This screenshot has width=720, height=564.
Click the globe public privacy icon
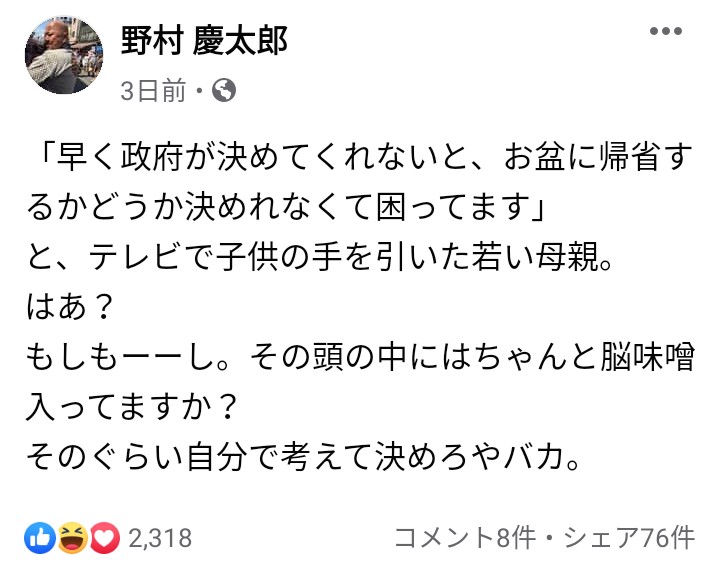click(224, 92)
